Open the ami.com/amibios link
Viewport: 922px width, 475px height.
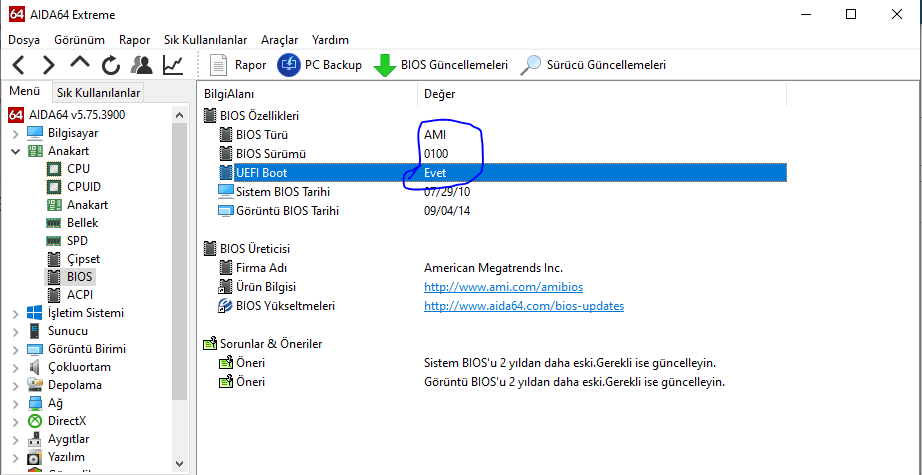coord(503,287)
